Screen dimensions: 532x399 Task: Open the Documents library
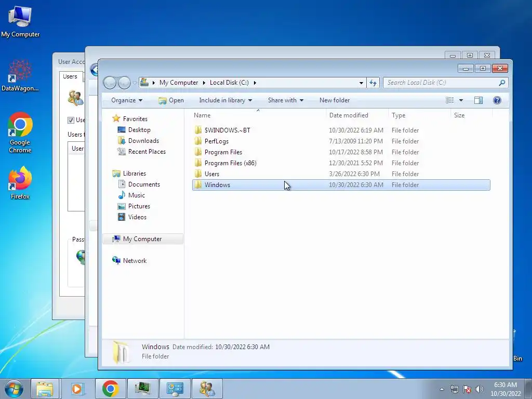tap(144, 184)
